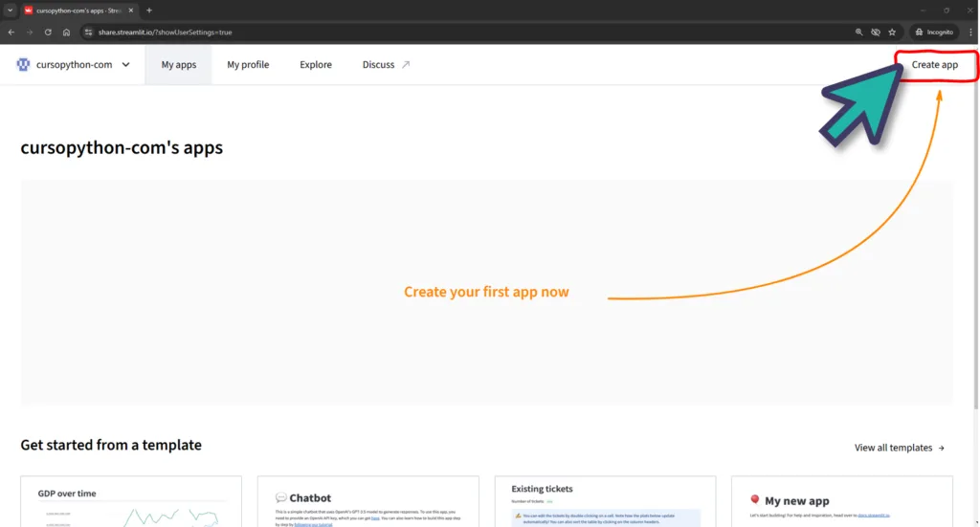Click the page vertical scrollbar

click(x=976, y=231)
